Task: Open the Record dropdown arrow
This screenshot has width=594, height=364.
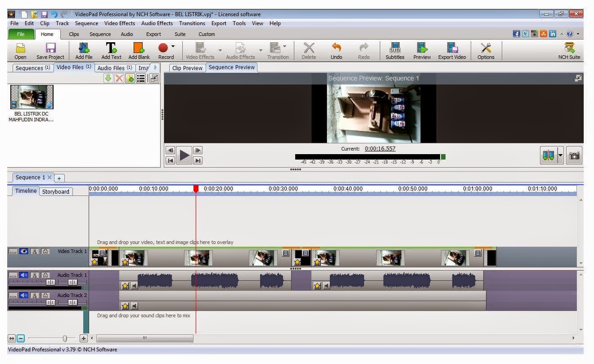Action: click(173, 46)
